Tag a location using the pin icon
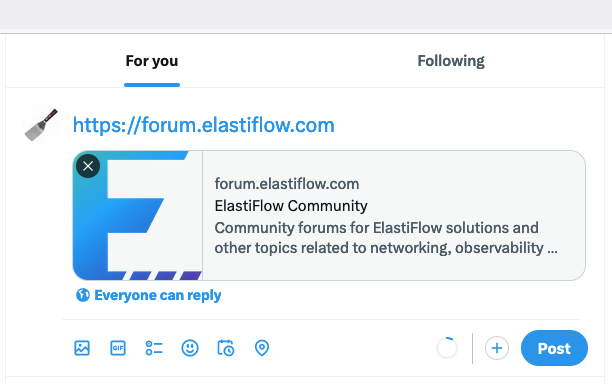 pyautogui.click(x=262, y=348)
